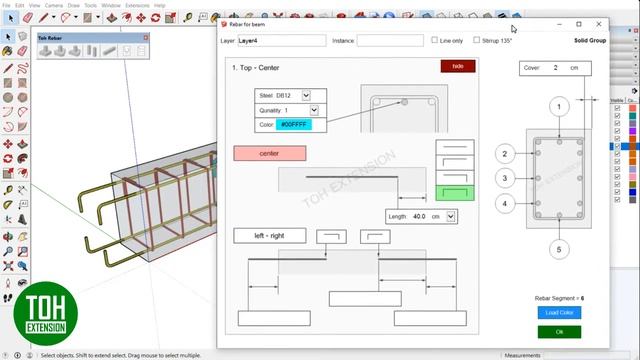Select the Make Component tool in left toolbar
The image size is (640, 360).
pyautogui.click(x=22, y=37)
